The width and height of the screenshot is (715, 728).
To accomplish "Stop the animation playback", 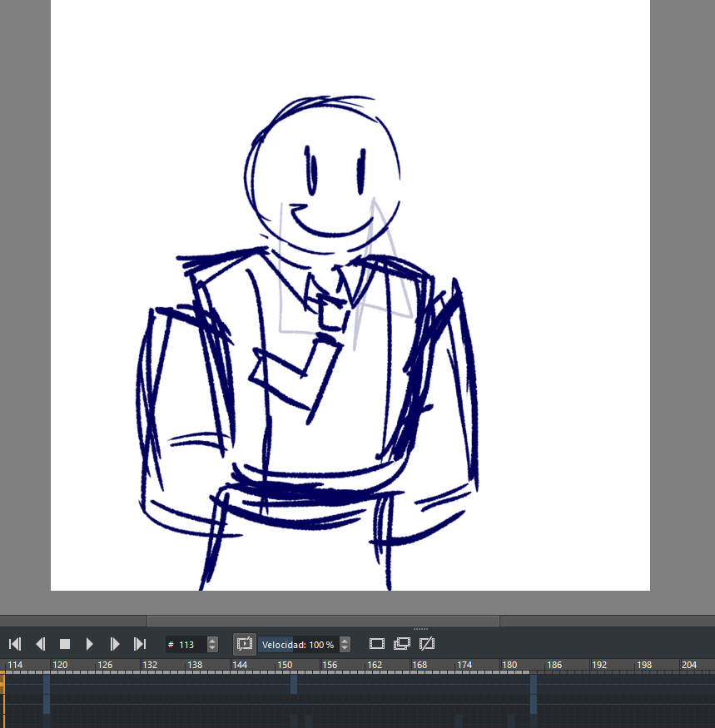I will pyautogui.click(x=65, y=644).
